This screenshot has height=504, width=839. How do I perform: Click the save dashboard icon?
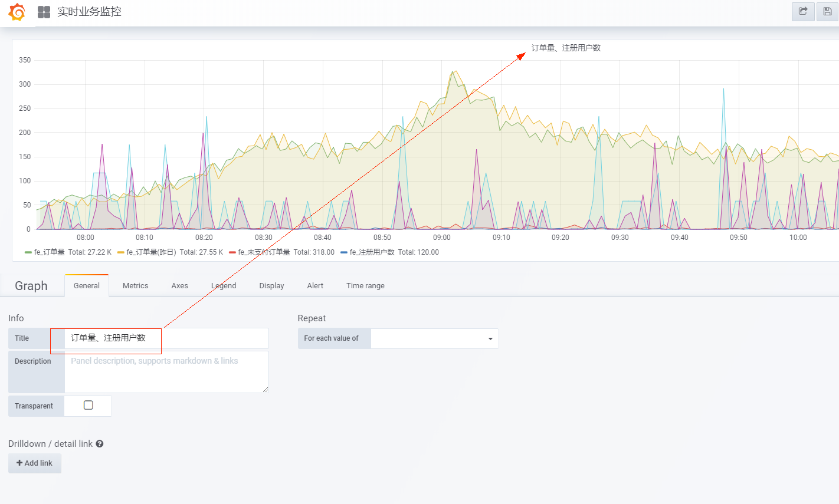coord(827,11)
